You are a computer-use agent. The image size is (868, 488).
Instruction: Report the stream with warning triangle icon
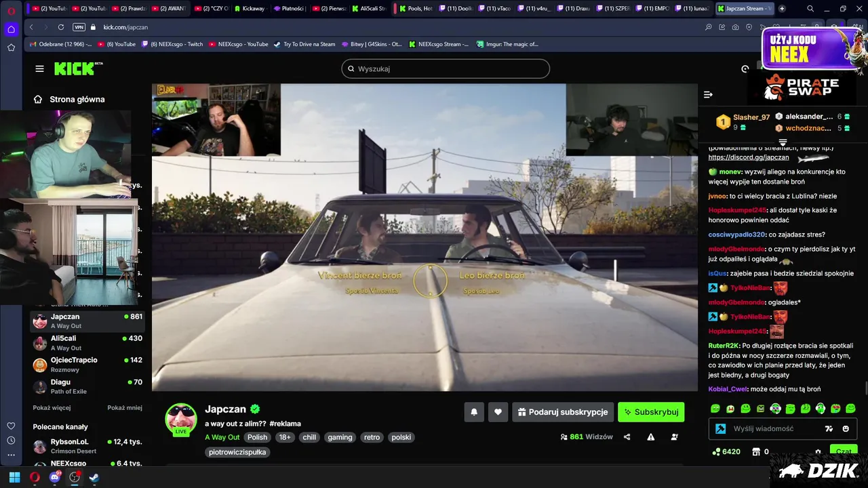click(x=650, y=437)
